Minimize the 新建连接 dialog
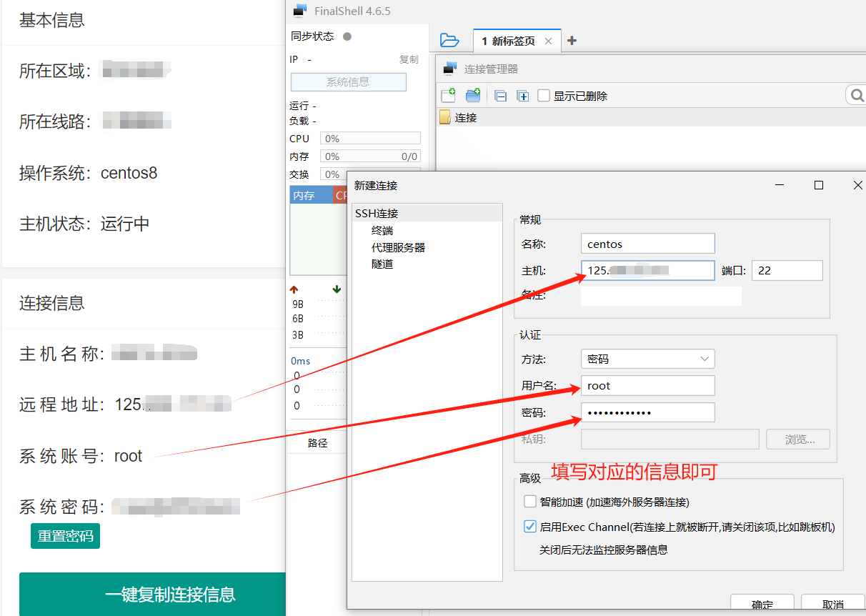 tap(780, 185)
